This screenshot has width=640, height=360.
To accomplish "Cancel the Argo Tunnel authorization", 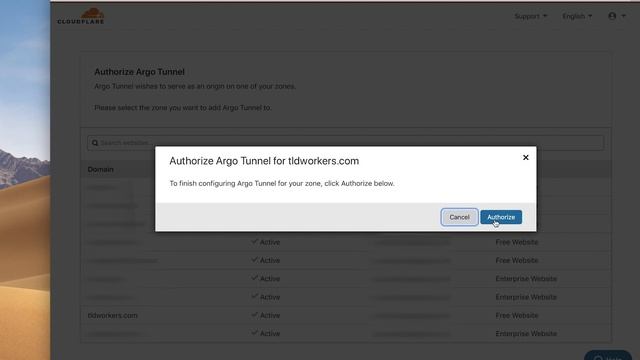I will [x=459, y=217].
